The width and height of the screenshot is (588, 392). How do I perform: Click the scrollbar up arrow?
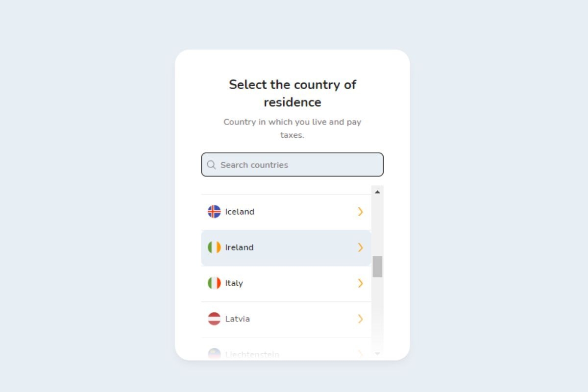(x=377, y=192)
